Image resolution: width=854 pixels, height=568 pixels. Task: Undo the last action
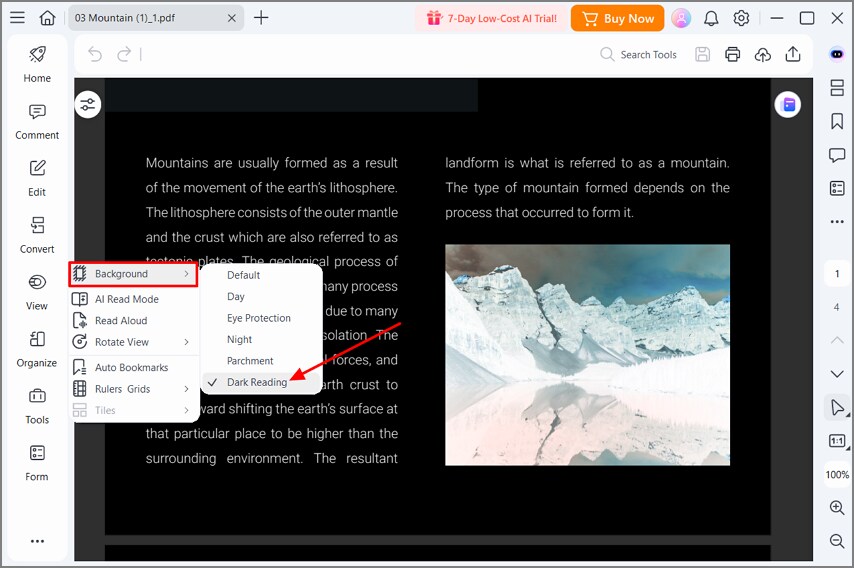click(x=95, y=54)
